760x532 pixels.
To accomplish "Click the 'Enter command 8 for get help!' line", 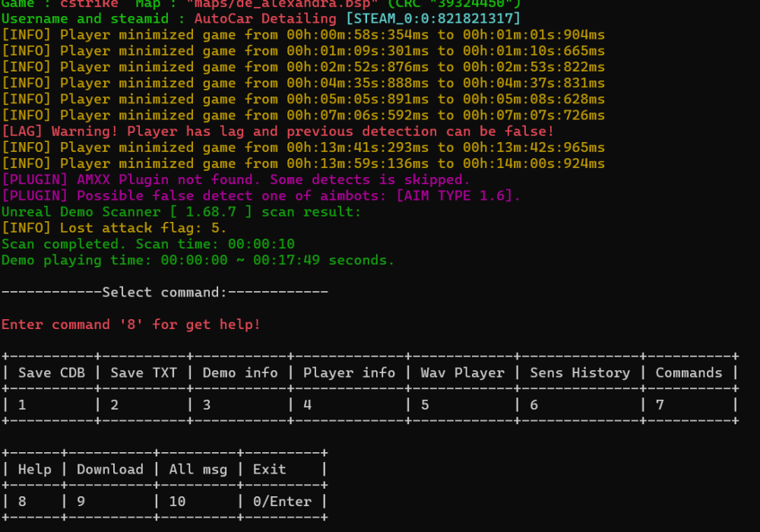I will coord(131,325).
